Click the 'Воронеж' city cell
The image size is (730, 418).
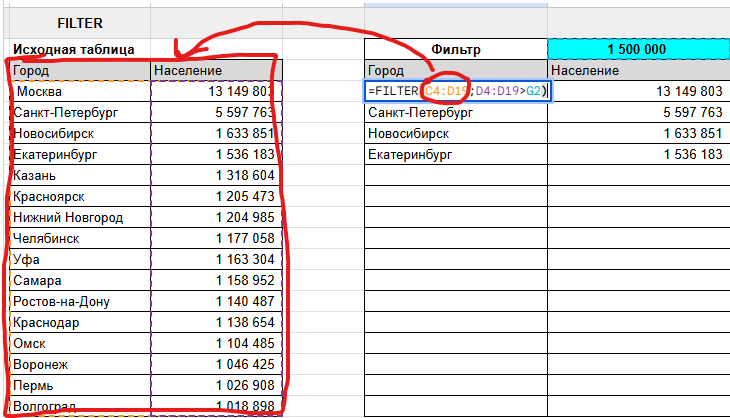pyautogui.click(x=80, y=364)
